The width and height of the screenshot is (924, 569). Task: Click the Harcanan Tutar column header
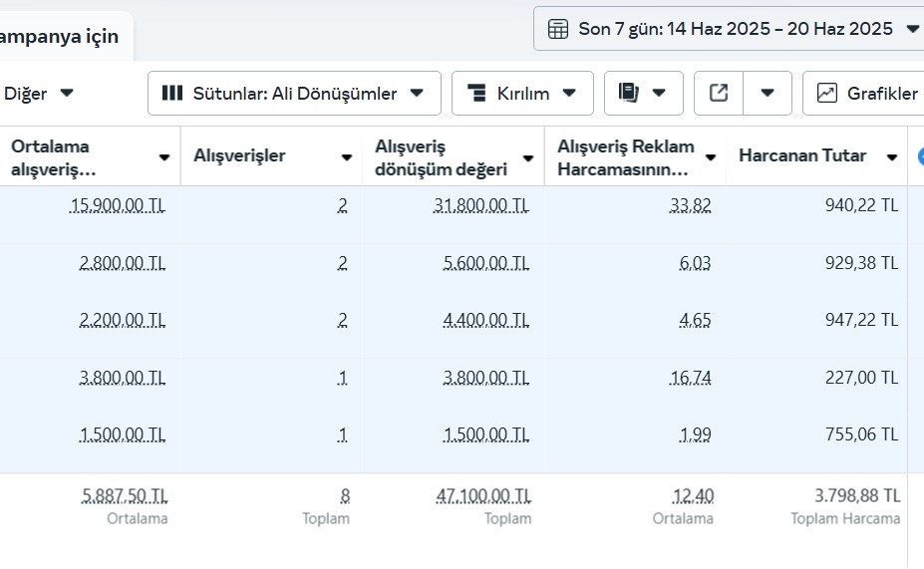[816, 156]
